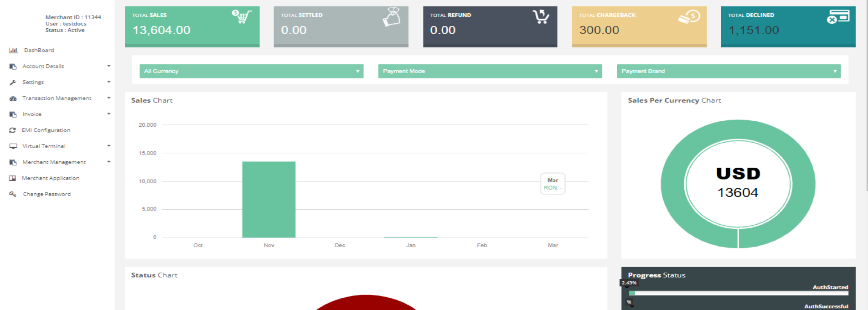Image resolution: width=868 pixels, height=310 pixels.
Task: Click the November bar in Sales Chart
Action: (x=269, y=200)
